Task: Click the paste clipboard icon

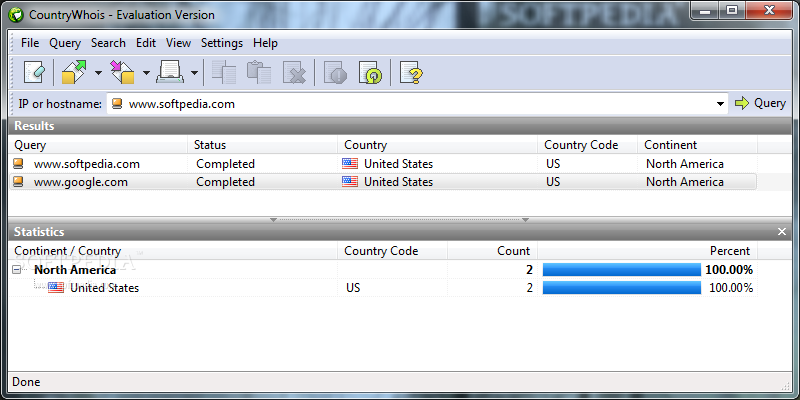Action: (x=259, y=73)
